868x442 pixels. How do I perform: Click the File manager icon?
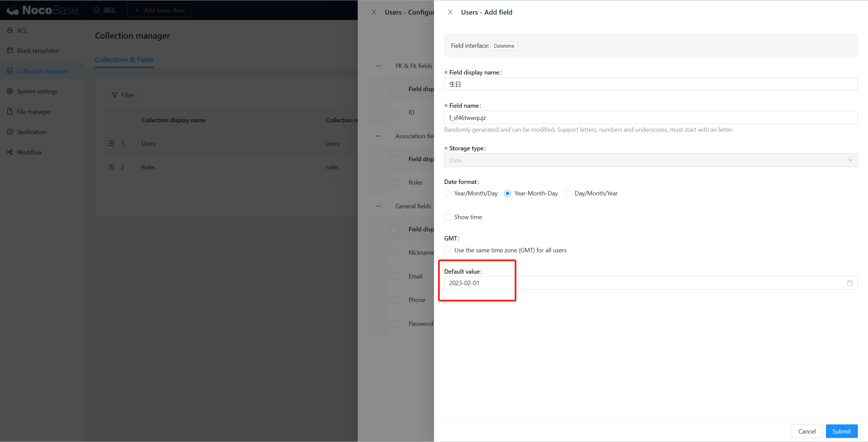[x=10, y=111]
